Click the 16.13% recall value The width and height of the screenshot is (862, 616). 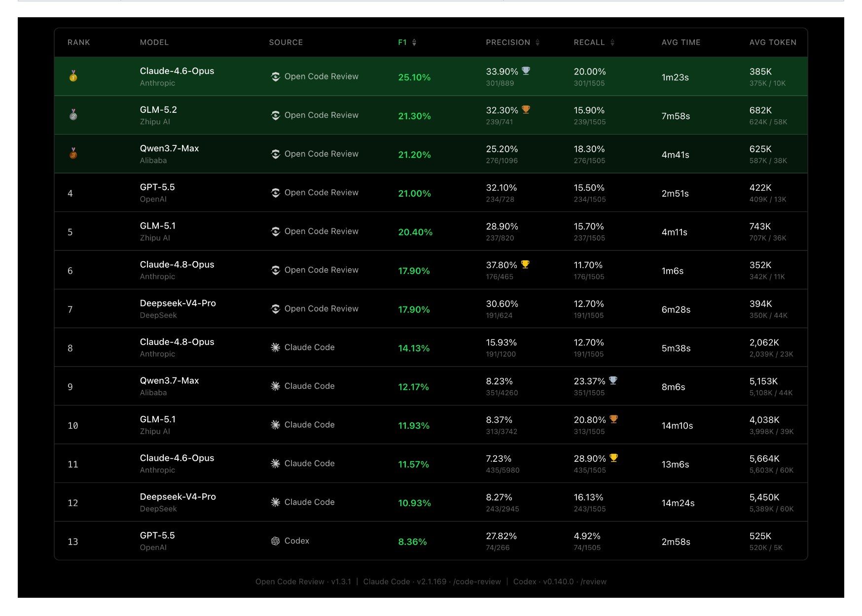pos(588,497)
